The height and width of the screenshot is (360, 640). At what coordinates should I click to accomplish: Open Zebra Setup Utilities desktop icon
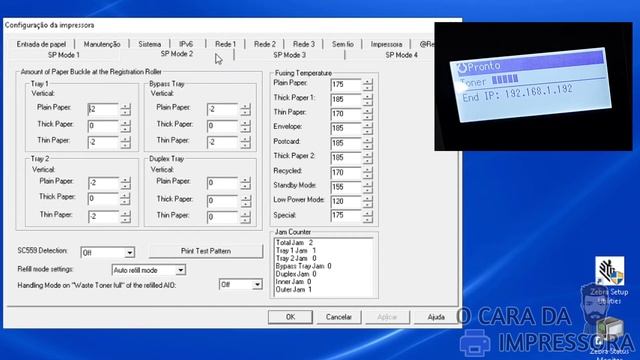[x=609, y=280]
